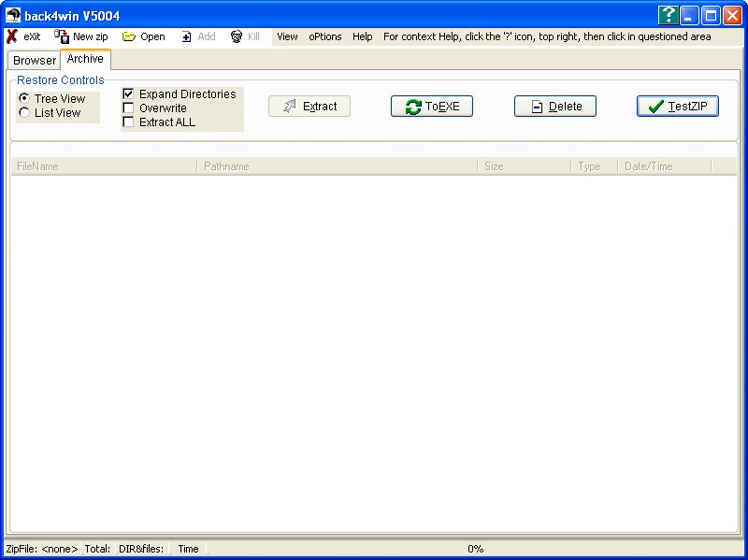The image size is (748, 560).
Task: Click the Extract button
Action: 309,106
